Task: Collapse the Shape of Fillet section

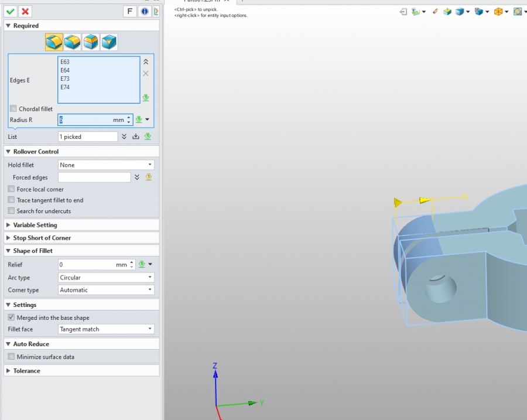Action: pos(8,251)
